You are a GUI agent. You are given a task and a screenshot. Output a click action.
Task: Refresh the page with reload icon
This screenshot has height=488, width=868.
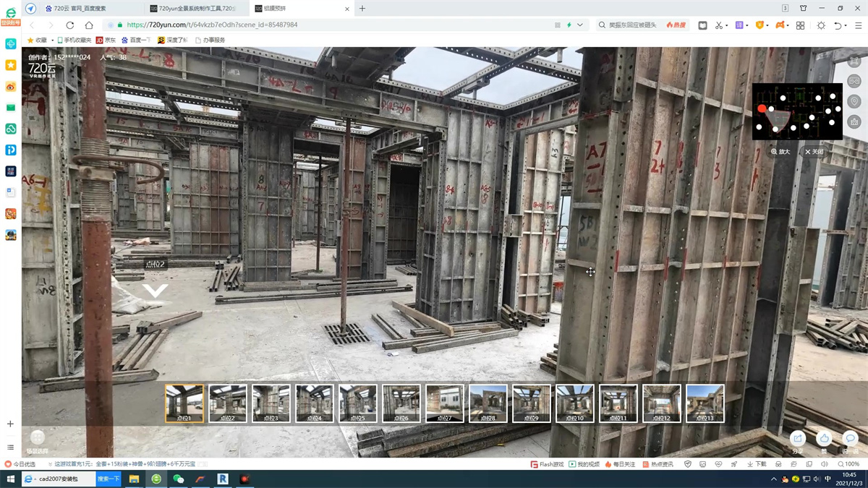(70, 25)
